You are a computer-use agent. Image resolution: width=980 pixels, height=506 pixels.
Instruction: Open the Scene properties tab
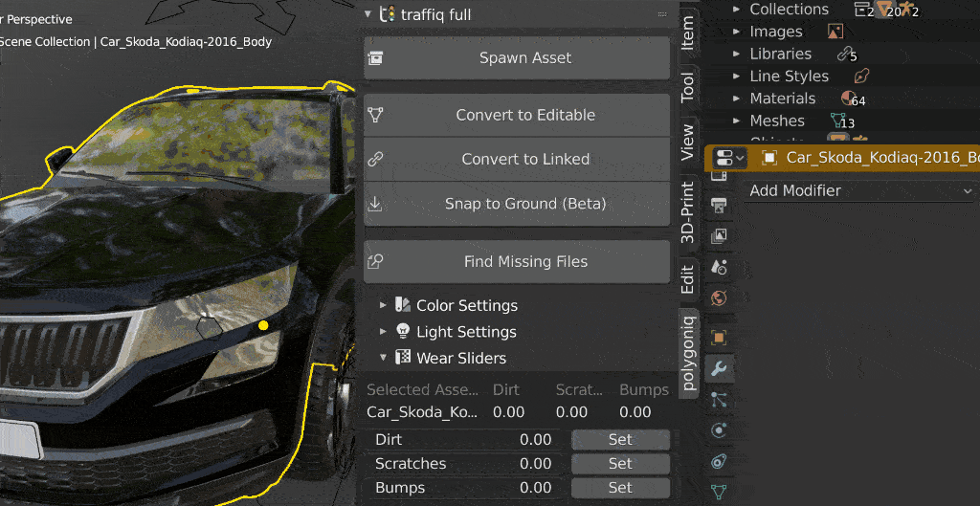(x=719, y=267)
